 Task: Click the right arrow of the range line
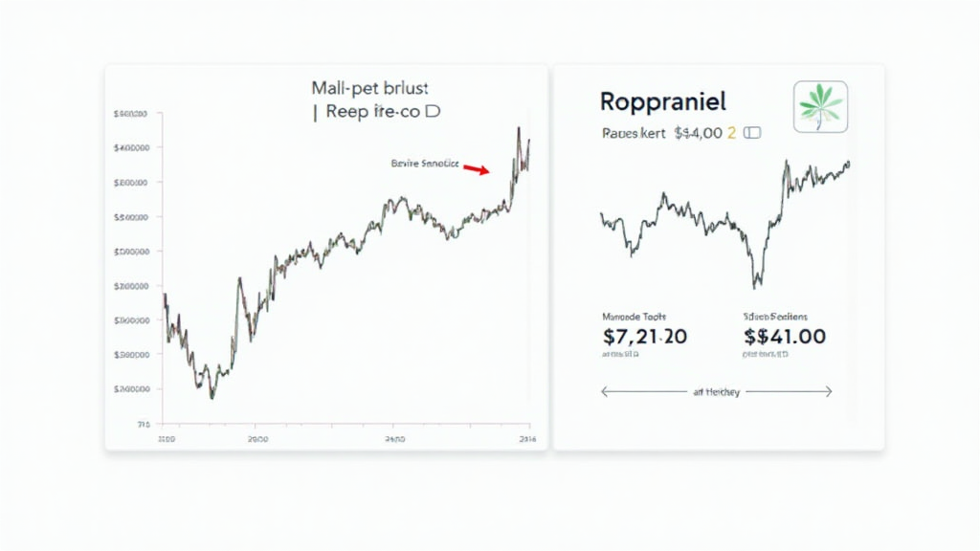coord(827,391)
